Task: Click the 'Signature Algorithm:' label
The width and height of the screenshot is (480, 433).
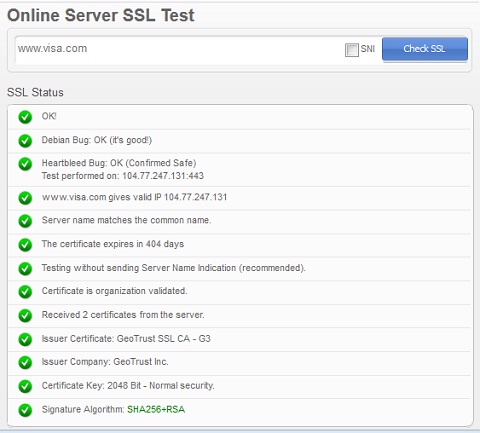Action: coord(83,409)
